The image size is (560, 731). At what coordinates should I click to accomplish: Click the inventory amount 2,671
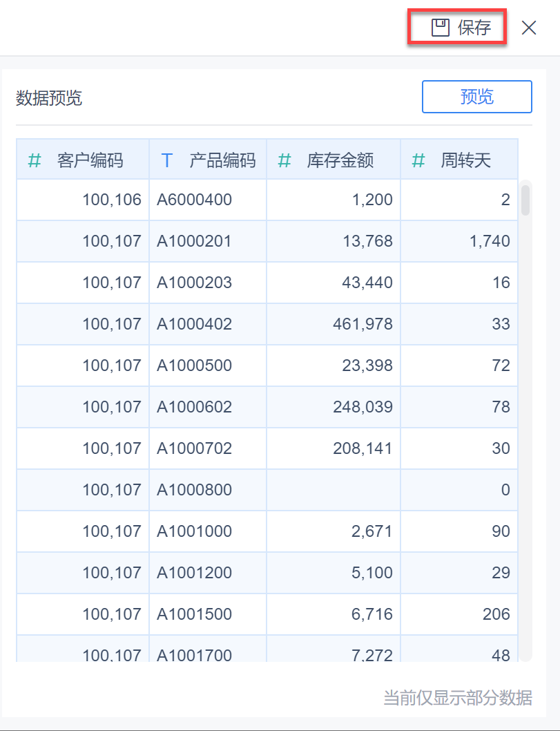(334, 531)
